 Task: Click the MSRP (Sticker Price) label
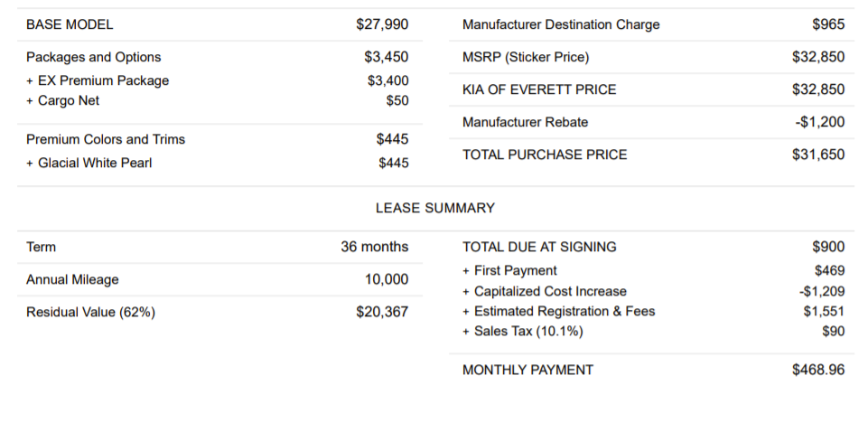point(526,57)
